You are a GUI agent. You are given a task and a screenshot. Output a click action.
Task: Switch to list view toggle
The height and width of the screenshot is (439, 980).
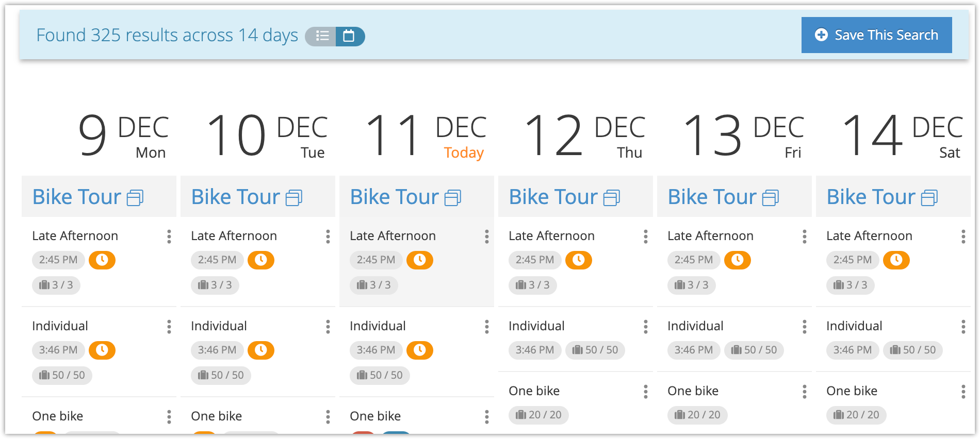[x=321, y=36]
